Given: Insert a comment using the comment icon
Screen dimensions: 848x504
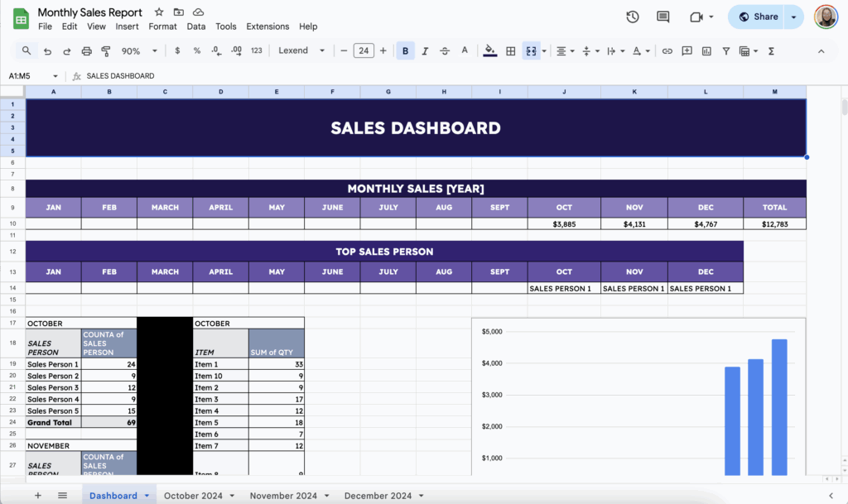Looking at the screenshot, I should (687, 50).
